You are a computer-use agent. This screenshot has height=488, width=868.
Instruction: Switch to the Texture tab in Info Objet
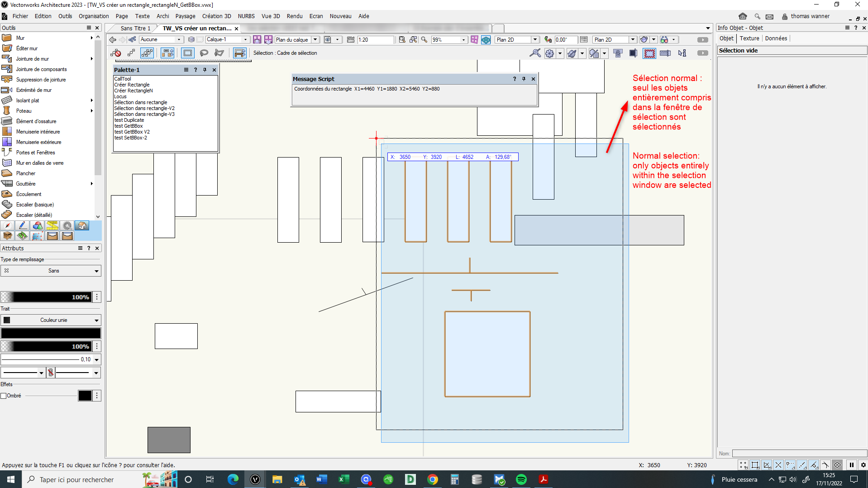tap(749, 38)
